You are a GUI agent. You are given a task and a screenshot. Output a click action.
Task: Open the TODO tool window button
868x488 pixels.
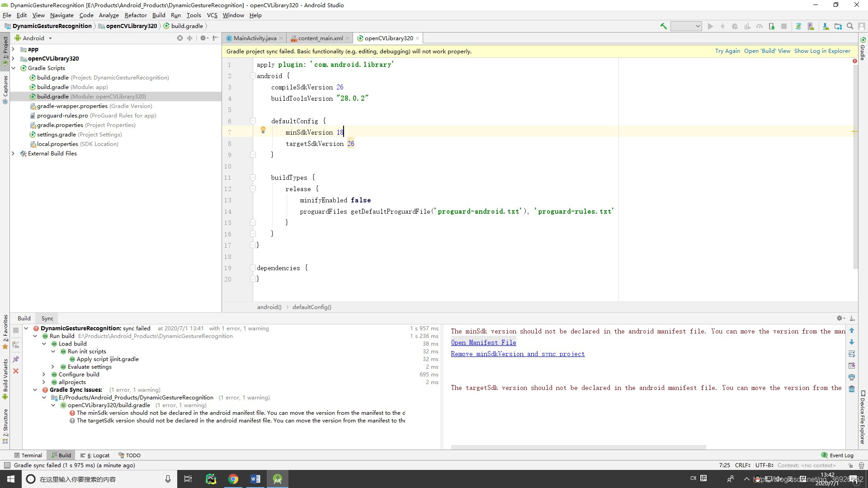[x=129, y=455]
